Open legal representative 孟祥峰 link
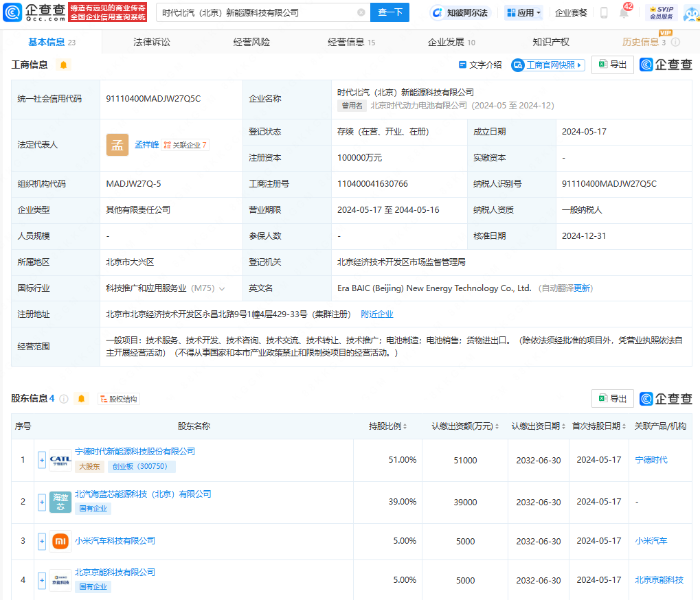This screenshot has height=600, width=700. [x=146, y=145]
